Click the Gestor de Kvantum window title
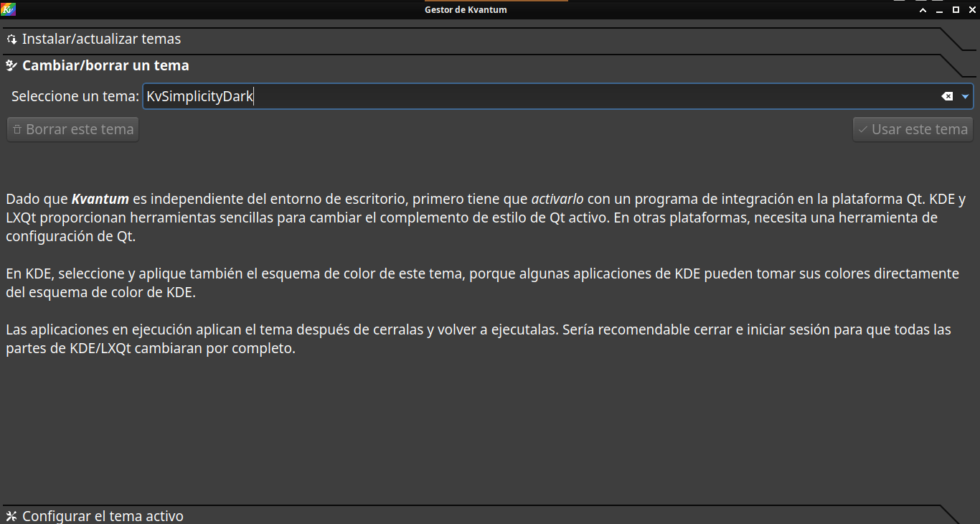Viewport: 980px width, 524px height. [x=466, y=9]
